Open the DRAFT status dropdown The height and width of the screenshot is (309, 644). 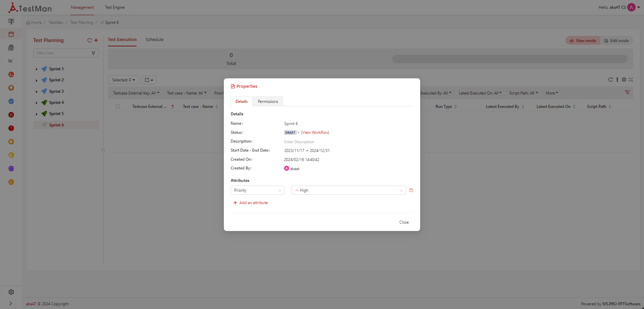point(292,132)
